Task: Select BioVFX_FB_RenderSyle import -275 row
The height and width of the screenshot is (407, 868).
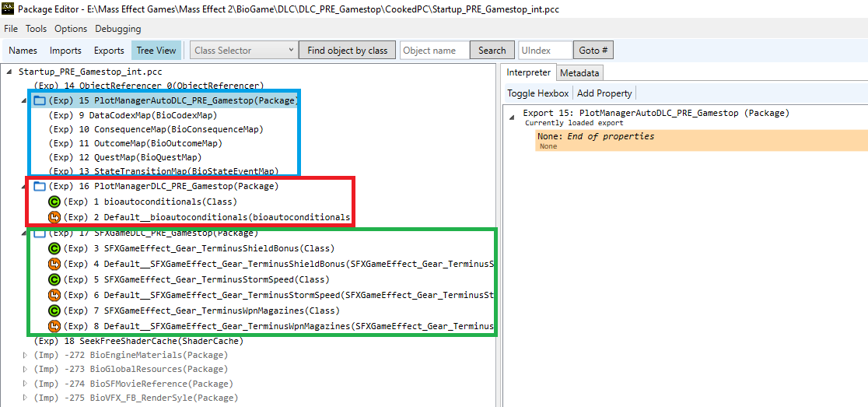Action: pyautogui.click(x=135, y=398)
